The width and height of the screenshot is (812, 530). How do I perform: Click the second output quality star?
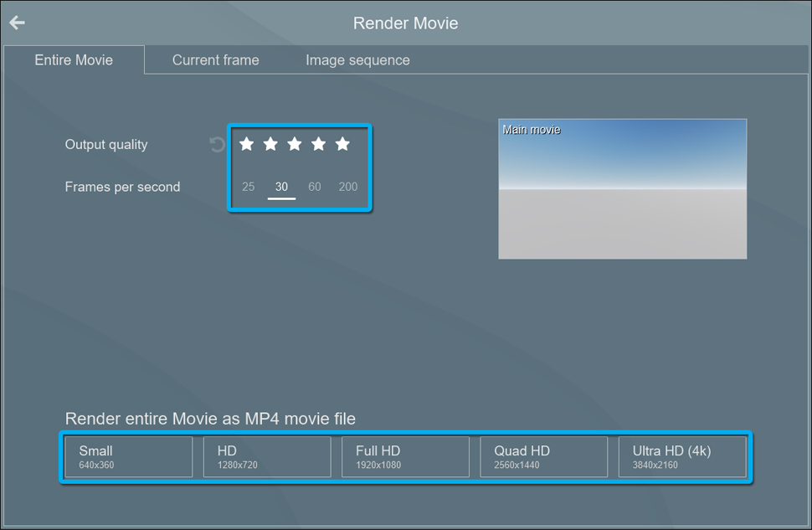pyautogui.click(x=270, y=144)
